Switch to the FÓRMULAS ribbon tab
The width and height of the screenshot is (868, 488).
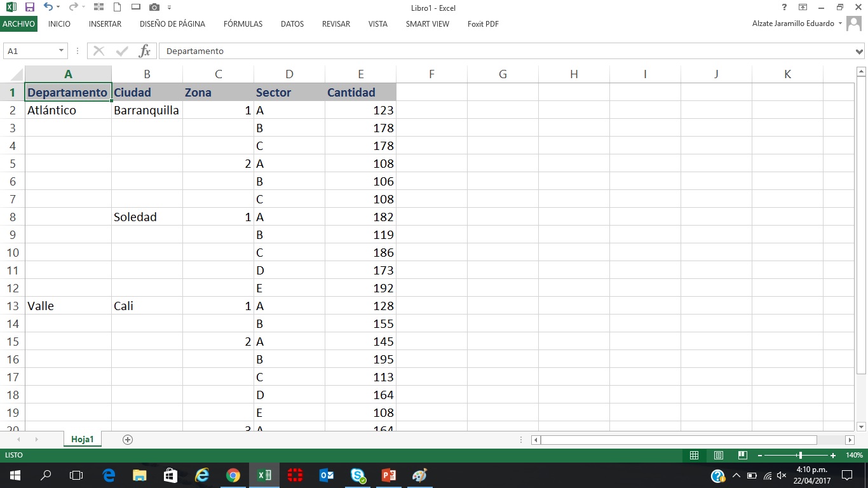[243, 24]
